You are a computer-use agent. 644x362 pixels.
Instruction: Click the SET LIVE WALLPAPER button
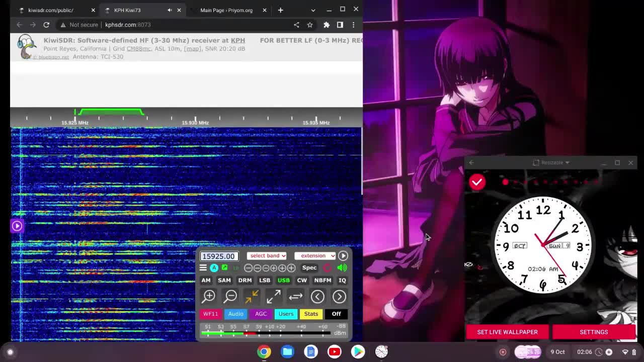tap(507, 332)
